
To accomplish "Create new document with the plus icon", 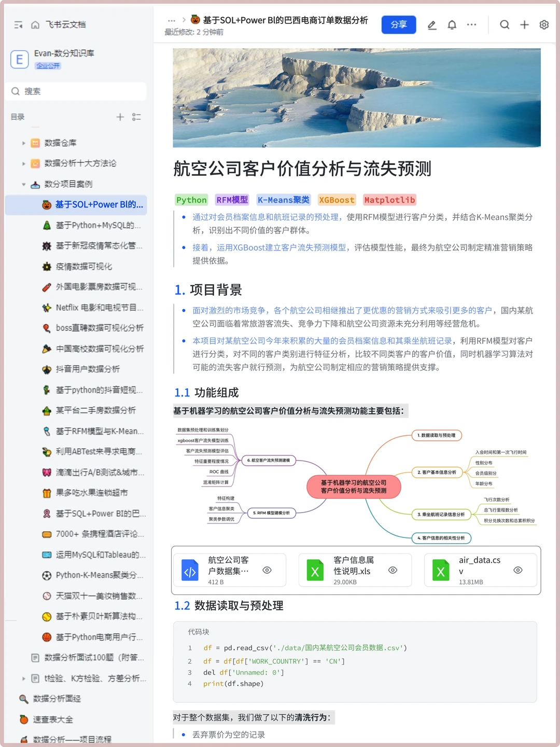I will tap(524, 24).
